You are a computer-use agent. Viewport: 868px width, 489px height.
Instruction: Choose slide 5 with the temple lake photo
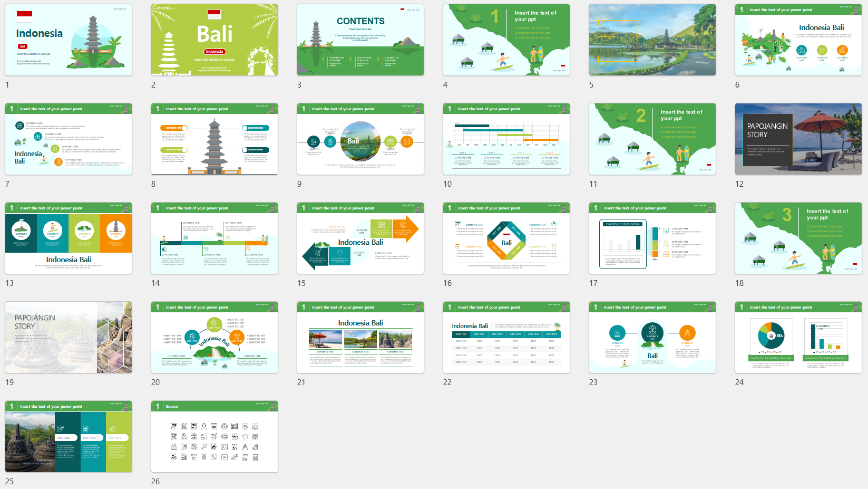coord(652,40)
